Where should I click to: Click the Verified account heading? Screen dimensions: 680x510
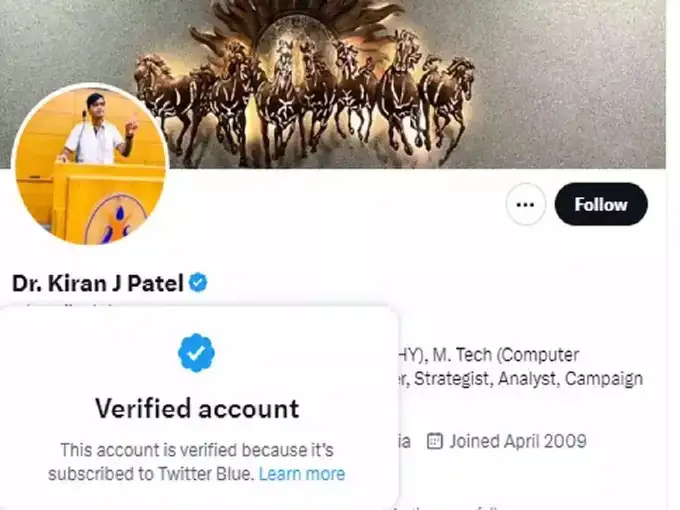197,408
